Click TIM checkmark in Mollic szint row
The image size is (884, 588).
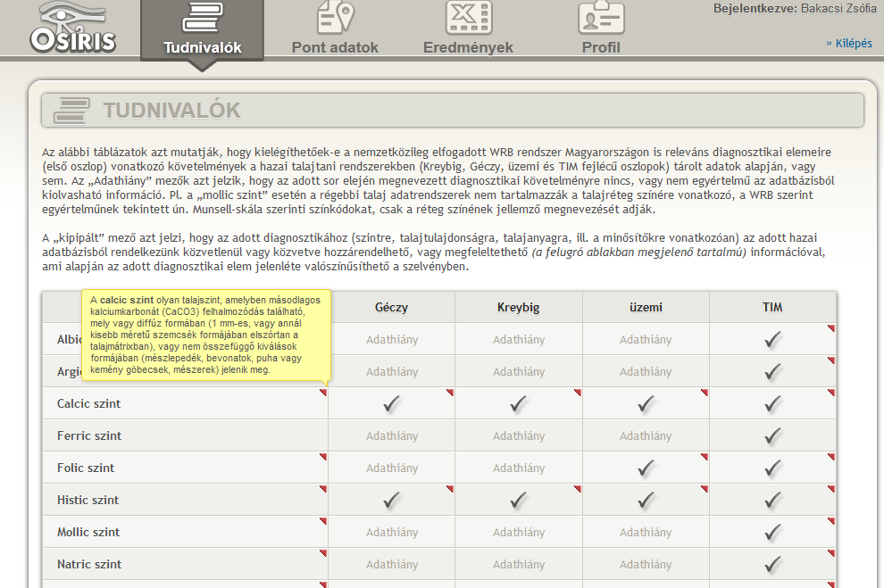(772, 532)
